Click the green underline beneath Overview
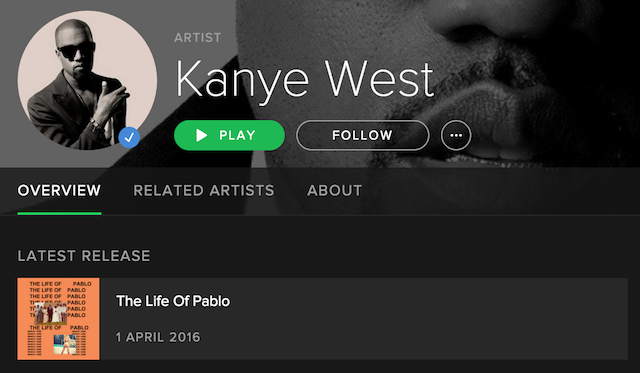This screenshot has width=640, height=373. point(59,213)
